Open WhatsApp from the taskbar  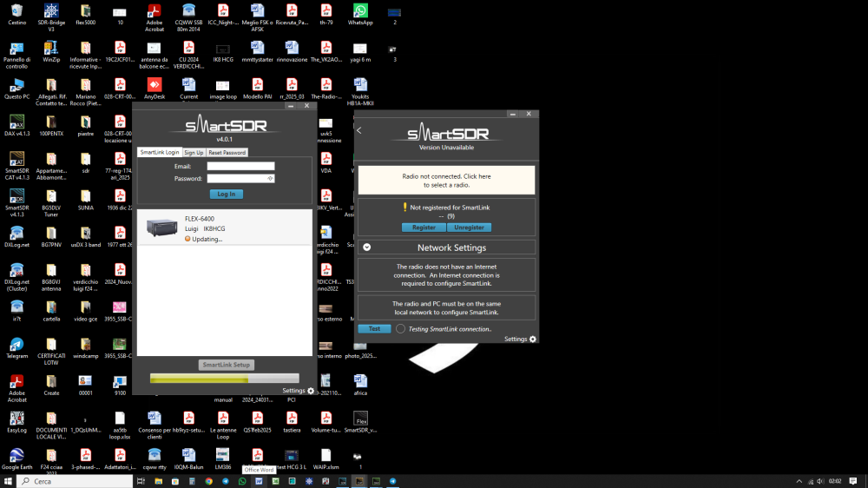242,481
